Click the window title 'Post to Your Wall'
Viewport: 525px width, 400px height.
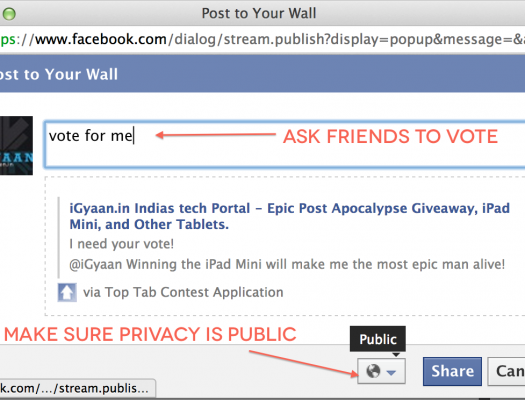(259, 13)
